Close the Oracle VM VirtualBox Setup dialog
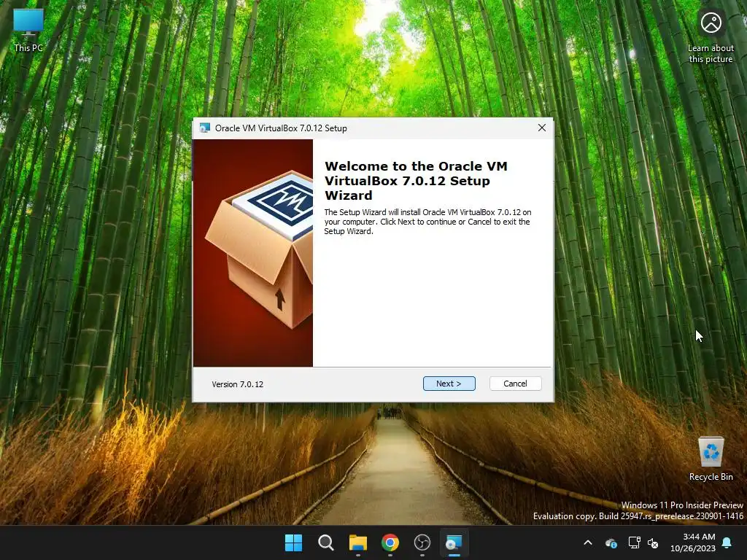This screenshot has width=747, height=560. pyautogui.click(x=542, y=128)
